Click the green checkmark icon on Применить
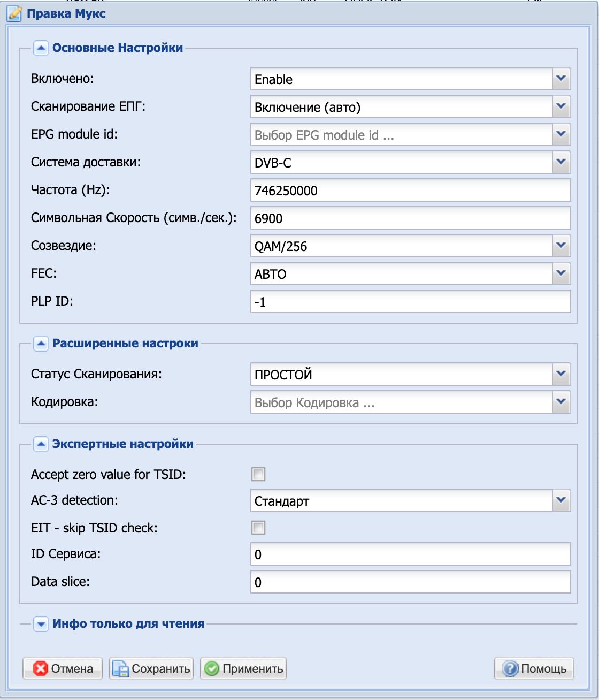The width and height of the screenshot is (599, 700). tap(212, 668)
